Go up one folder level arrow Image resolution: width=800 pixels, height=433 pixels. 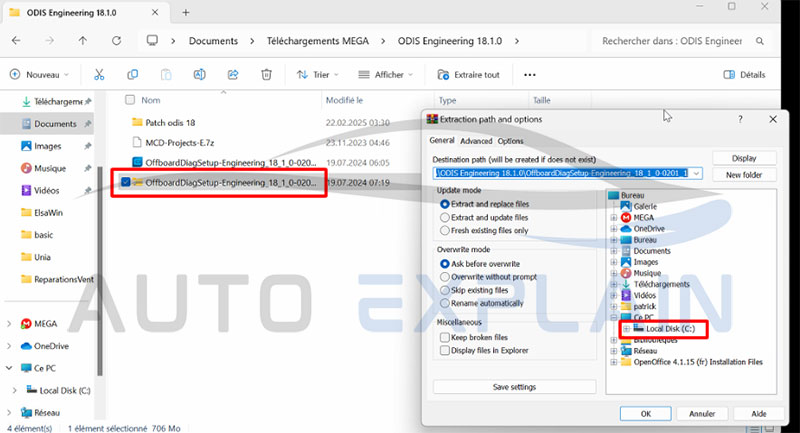[x=83, y=41]
